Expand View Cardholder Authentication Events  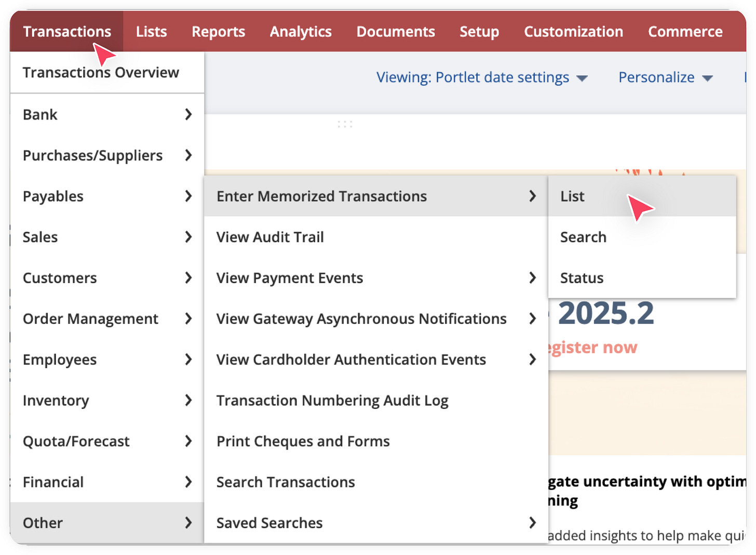pyautogui.click(x=376, y=360)
